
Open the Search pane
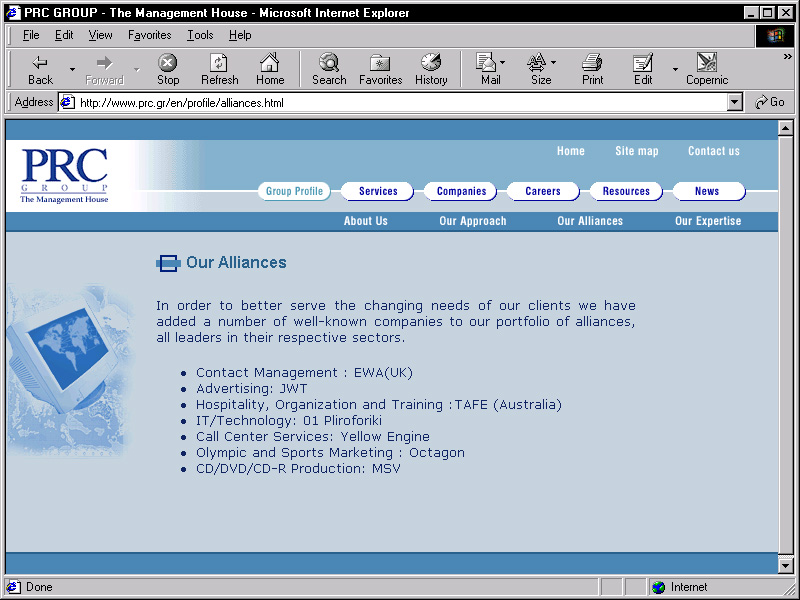pyautogui.click(x=329, y=69)
